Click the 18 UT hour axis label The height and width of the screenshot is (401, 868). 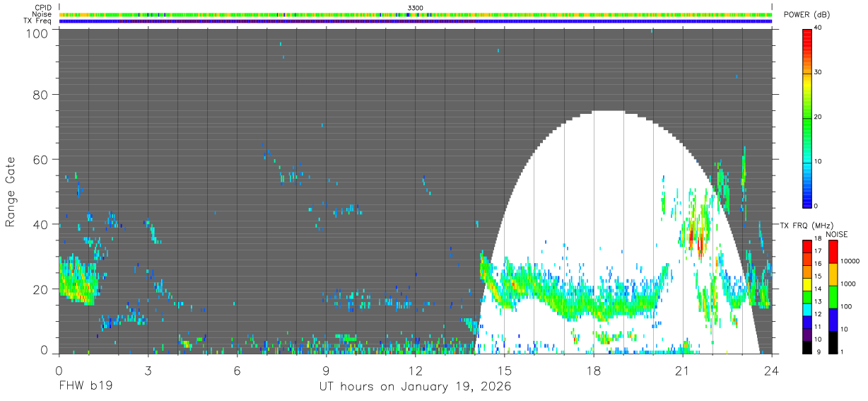594,370
